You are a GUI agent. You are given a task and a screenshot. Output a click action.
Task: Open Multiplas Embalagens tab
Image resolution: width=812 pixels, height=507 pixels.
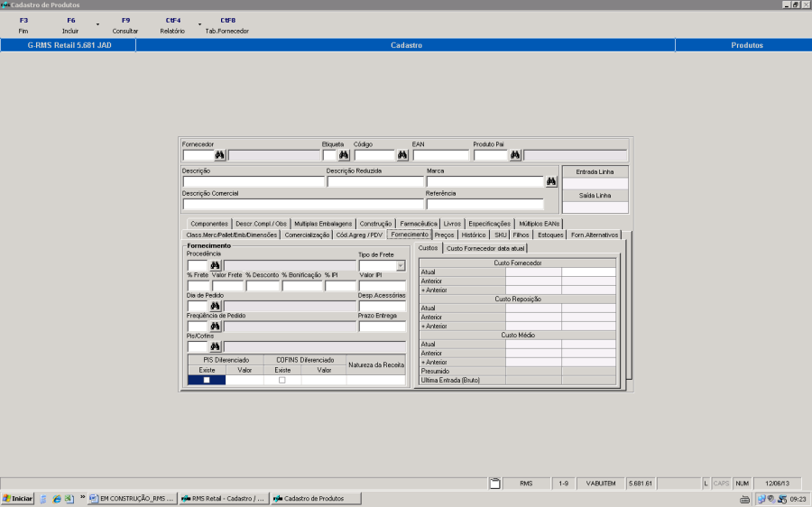click(323, 224)
